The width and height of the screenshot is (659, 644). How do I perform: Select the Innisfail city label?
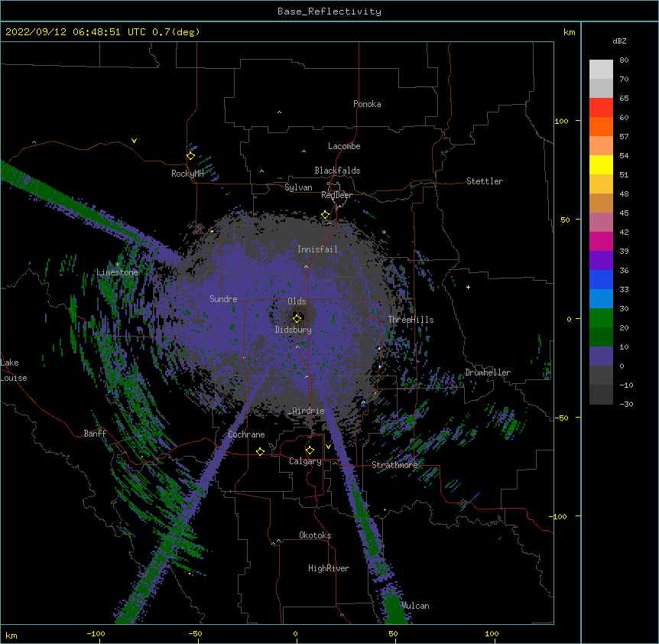click(317, 249)
